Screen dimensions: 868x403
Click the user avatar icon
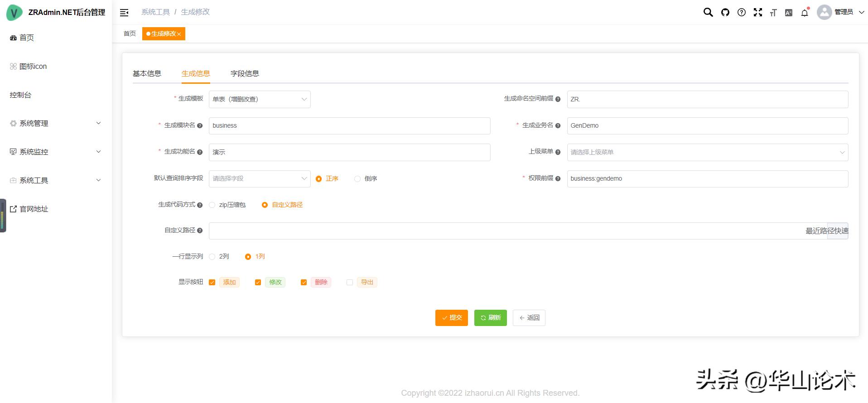point(824,12)
